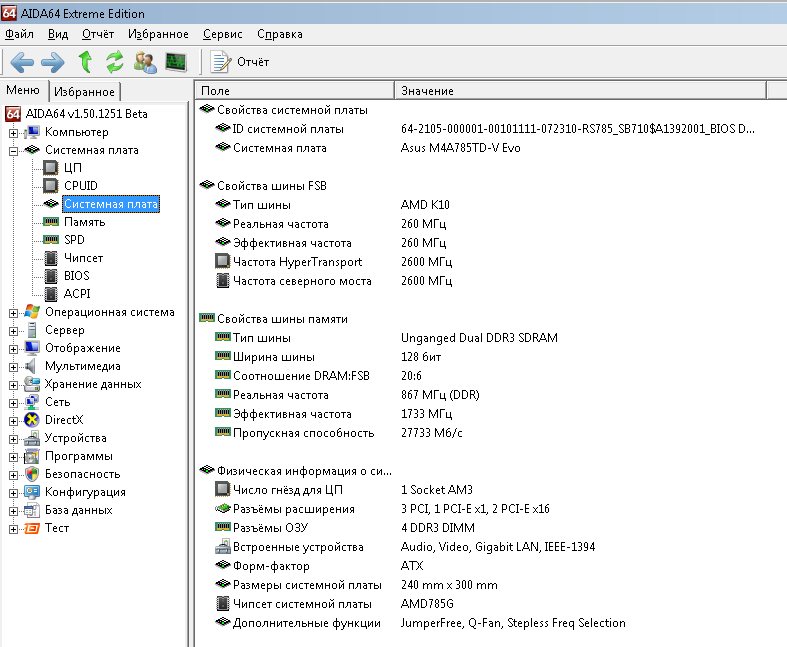Select the CPUID chip icon in tree
The image size is (787, 647).
(x=51, y=186)
